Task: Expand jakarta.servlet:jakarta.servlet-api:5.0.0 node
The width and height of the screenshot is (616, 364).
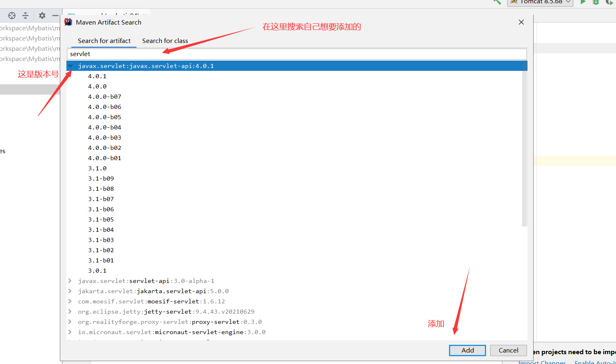Action: pyautogui.click(x=70, y=291)
